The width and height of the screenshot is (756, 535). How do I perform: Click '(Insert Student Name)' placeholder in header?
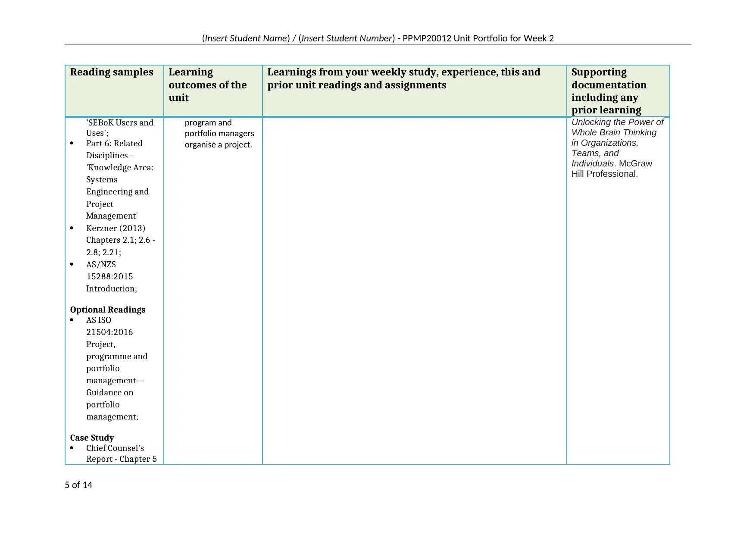[x=246, y=38]
